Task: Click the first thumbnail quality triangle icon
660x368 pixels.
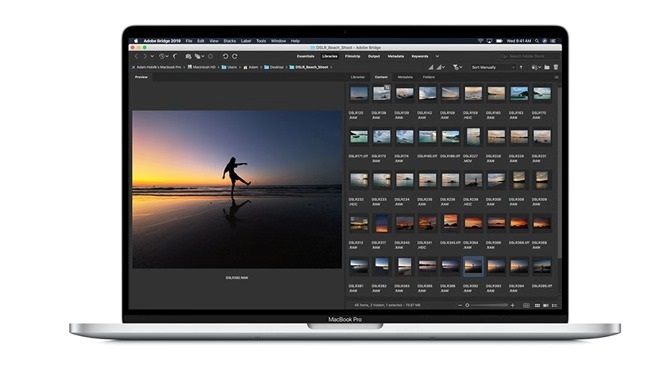Action: click(431, 67)
